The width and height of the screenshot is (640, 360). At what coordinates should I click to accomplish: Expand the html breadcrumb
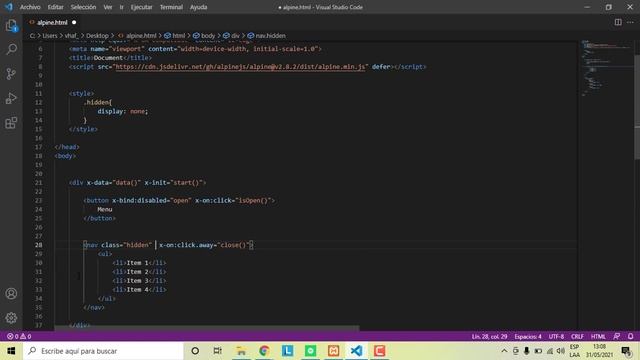(x=178, y=36)
